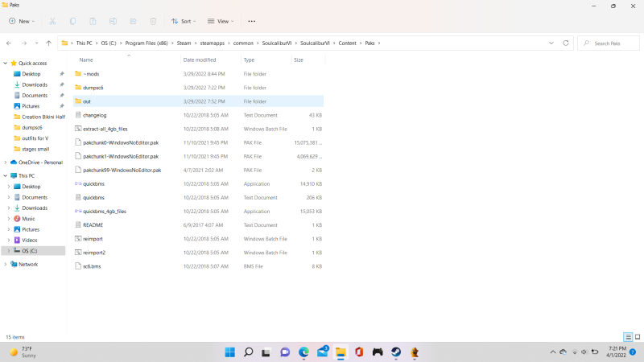Expand the address bar history dropdown
This screenshot has height=362, width=644.
coord(551,43)
